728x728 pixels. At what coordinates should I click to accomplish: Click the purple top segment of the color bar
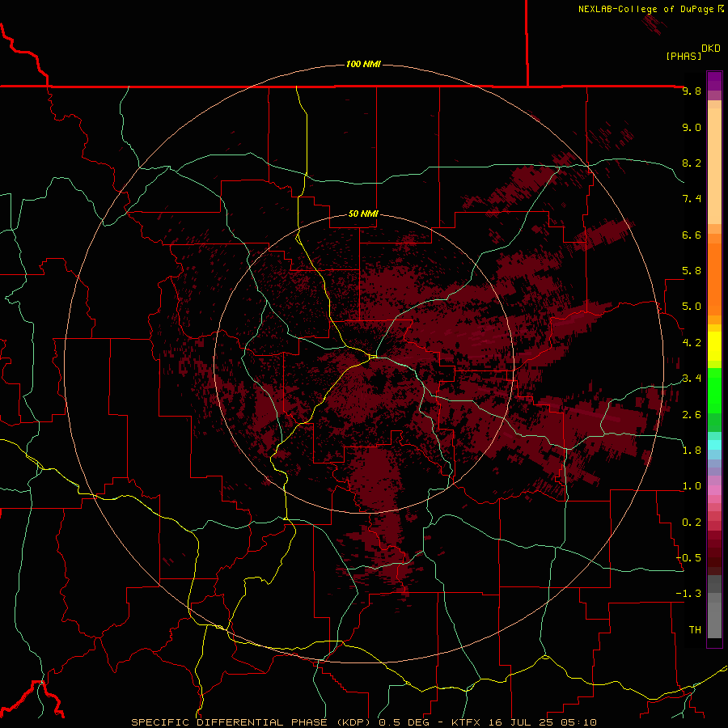[714, 81]
